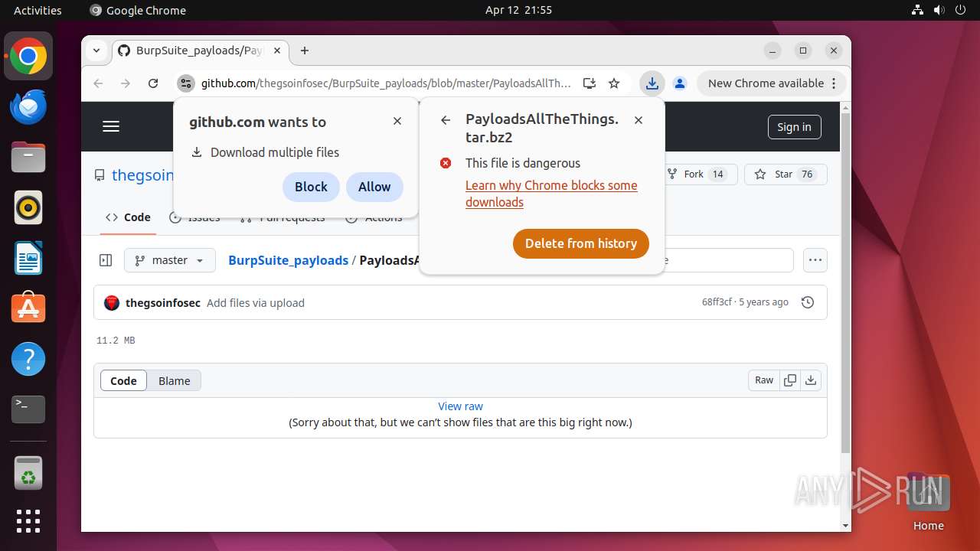Viewport: 980px width, 551px height.
Task: Select the Code view tab
Action: 123,380
